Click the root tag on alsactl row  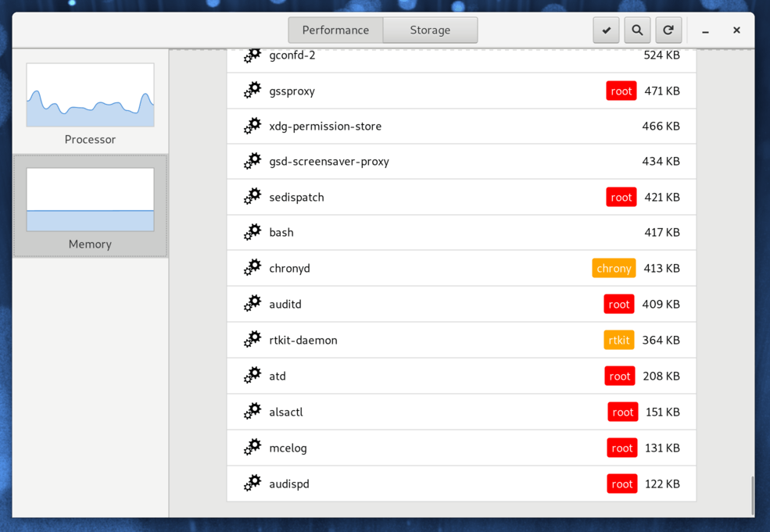(x=623, y=412)
